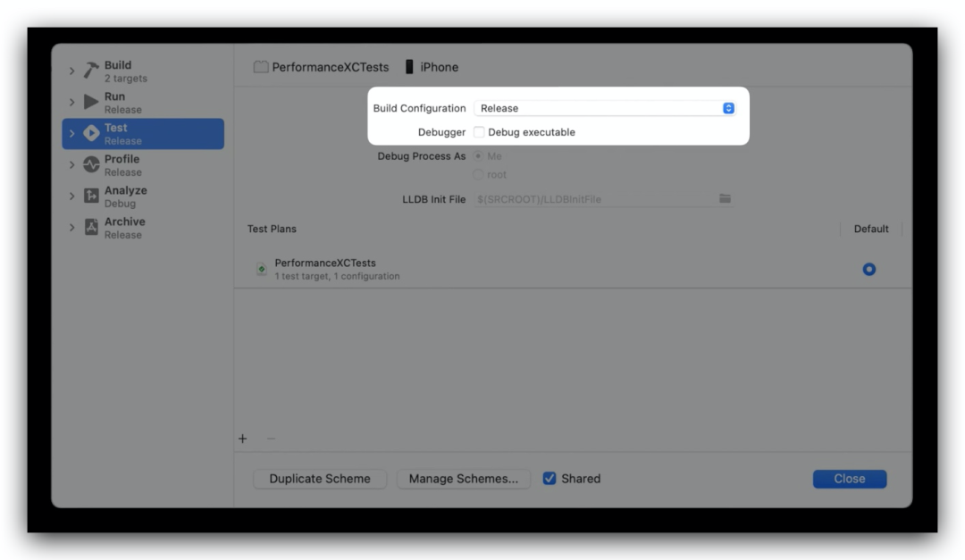Add a test plan with plus button
The image size is (965, 560).
pos(242,439)
